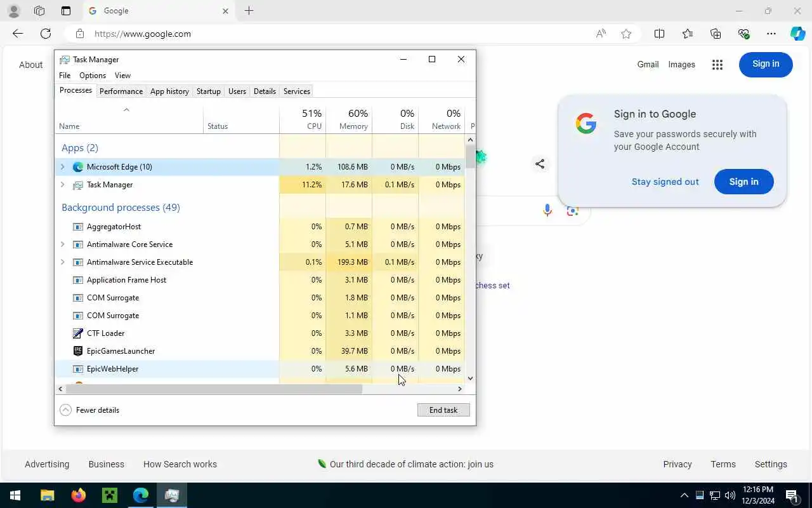Click the End task button
The height and width of the screenshot is (508, 812).
pyautogui.click(x=443, y=410)
